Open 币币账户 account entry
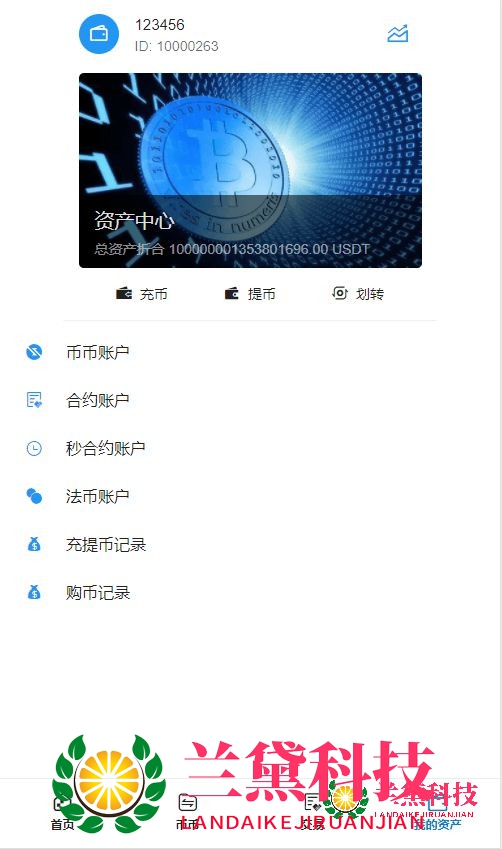This screenshot has height=849, width=502. pyautogui.click(x=251, y=352)
